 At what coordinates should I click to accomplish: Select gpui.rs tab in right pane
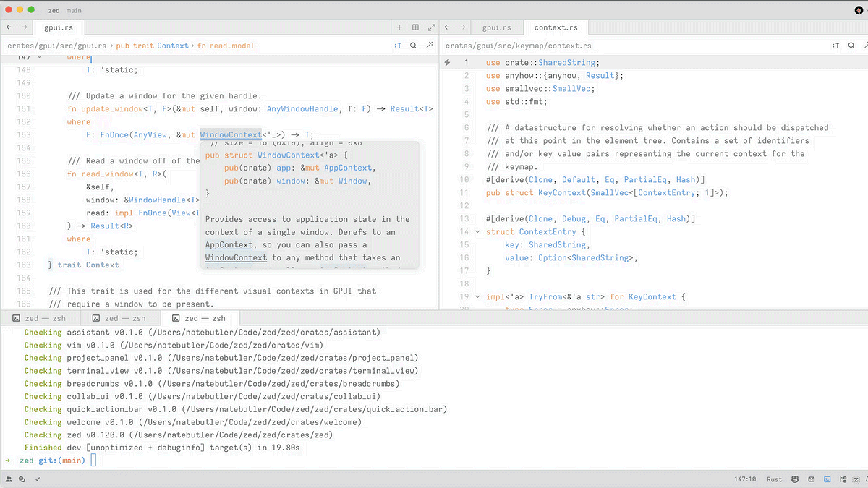click(x=496, y=27)
